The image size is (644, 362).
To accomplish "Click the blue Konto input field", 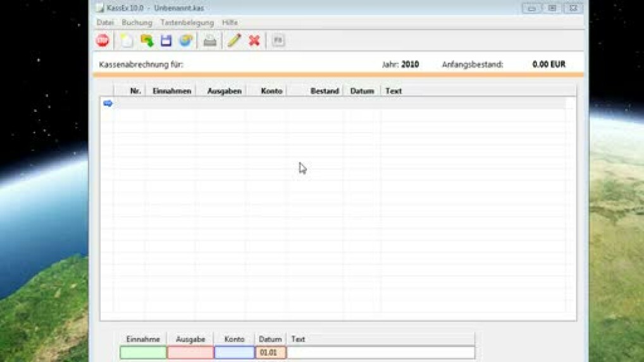I will (x=234, y=353).
